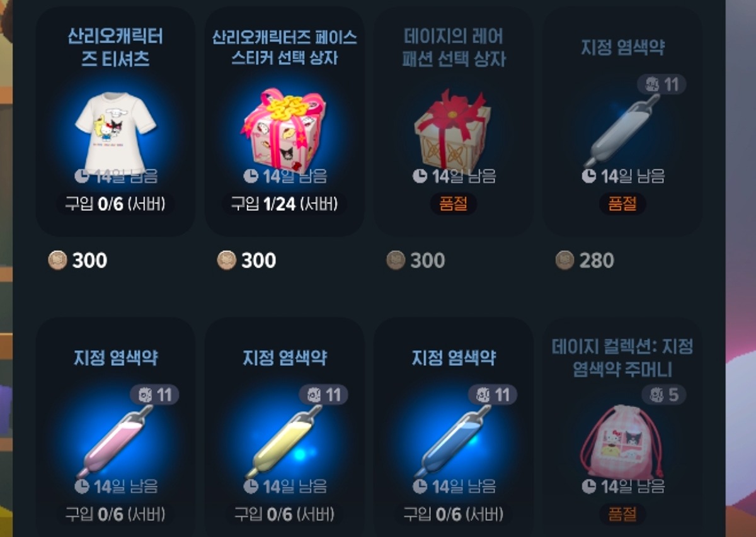Click the 품절 badge on Daisy's fashion box
756x537 pixels.
[x=453, y=204]
